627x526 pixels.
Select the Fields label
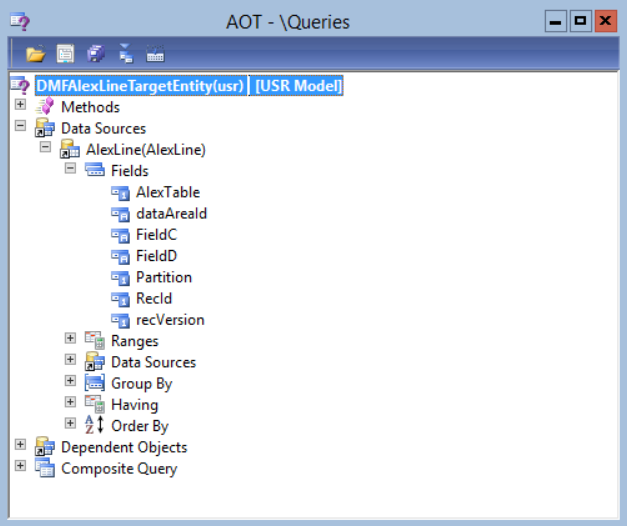pyautogui.click(x=130, y=171)
